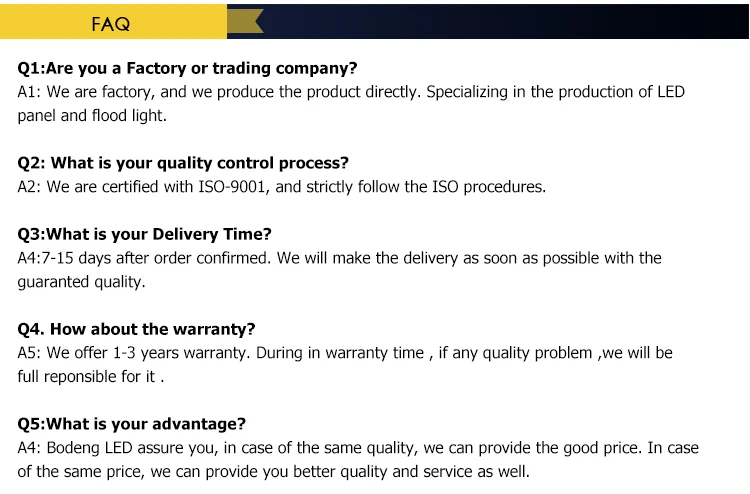Click the yellow FAQ header tab
Screen dimensions: 750x494
111,23
